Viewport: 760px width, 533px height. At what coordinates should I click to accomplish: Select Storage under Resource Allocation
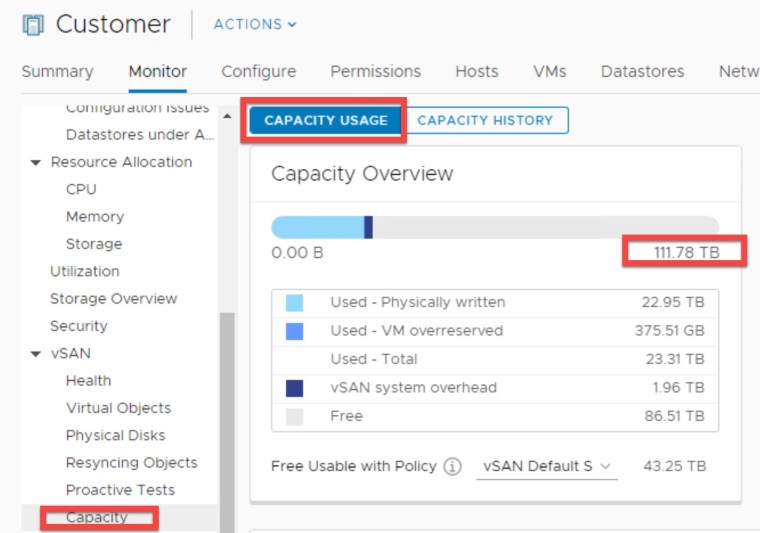[x=94, y=244]
